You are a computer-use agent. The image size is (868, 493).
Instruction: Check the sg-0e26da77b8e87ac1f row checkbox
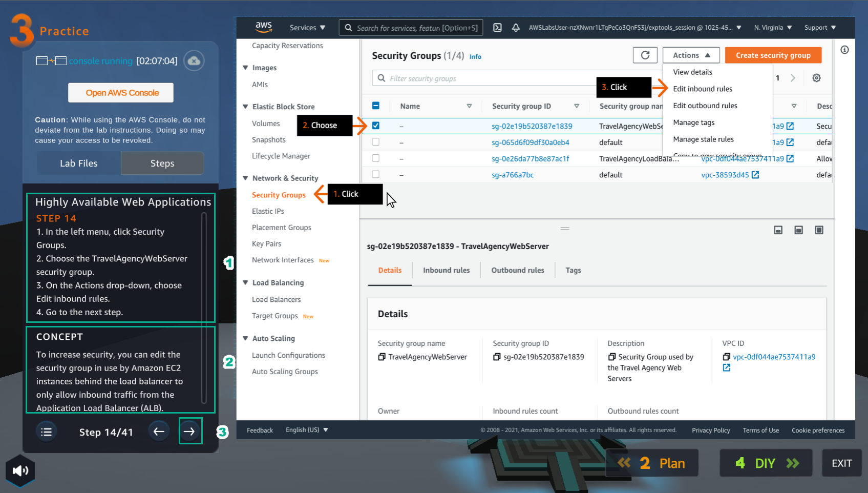pos(375,158)
